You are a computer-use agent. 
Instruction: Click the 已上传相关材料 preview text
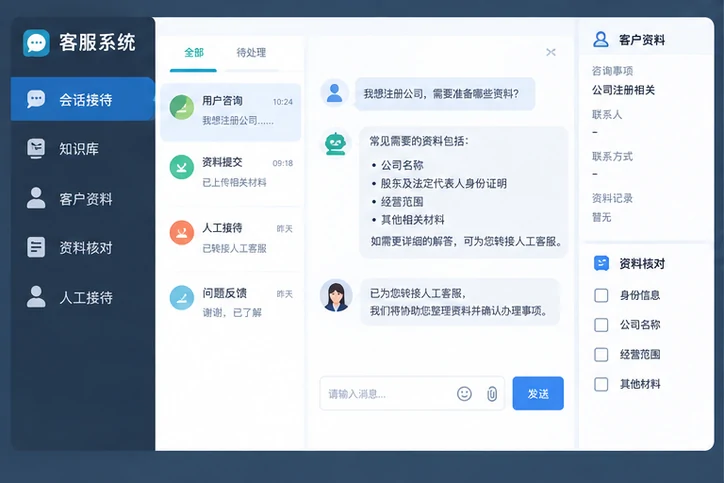coord(234,182)
